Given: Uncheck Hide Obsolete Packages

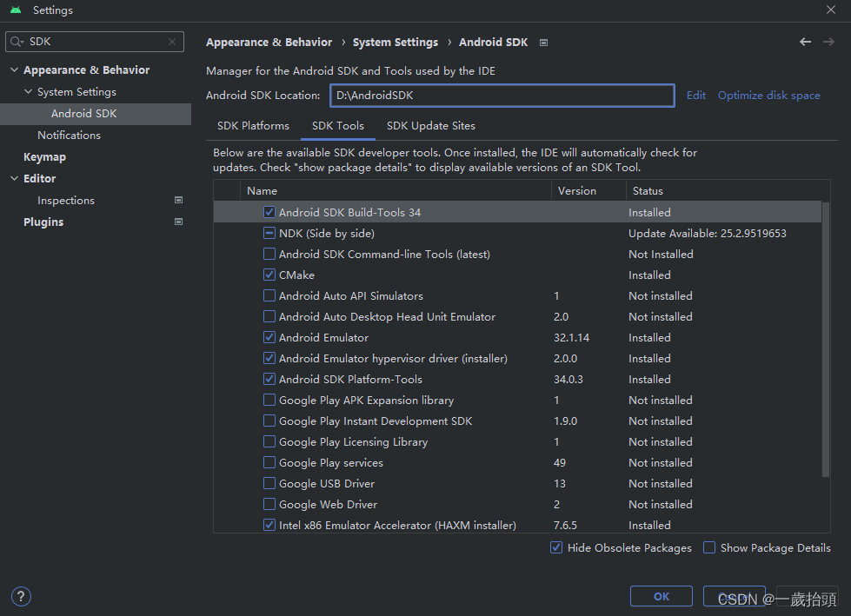Looking at the screenshot, I should tap(556, 548).
